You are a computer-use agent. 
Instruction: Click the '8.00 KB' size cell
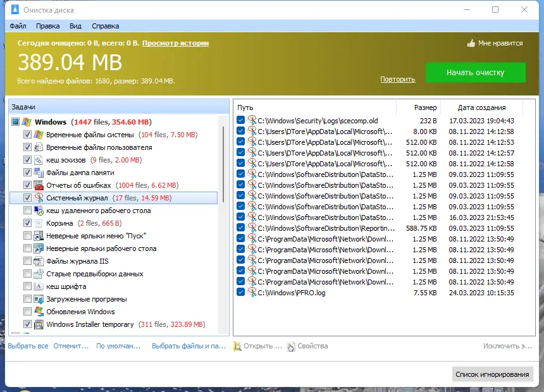(x=424, y=132)
